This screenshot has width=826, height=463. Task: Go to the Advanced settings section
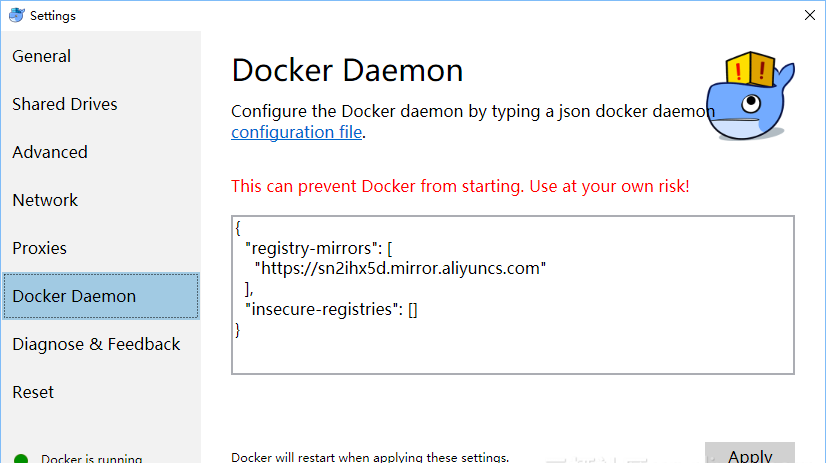[50, 152]
